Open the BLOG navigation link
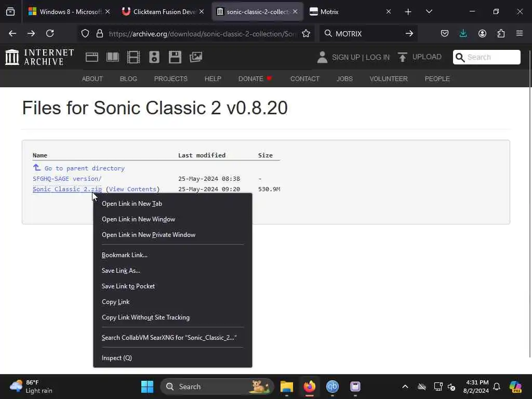The height and width of the screenshot is (399, 532). (129, 79)
